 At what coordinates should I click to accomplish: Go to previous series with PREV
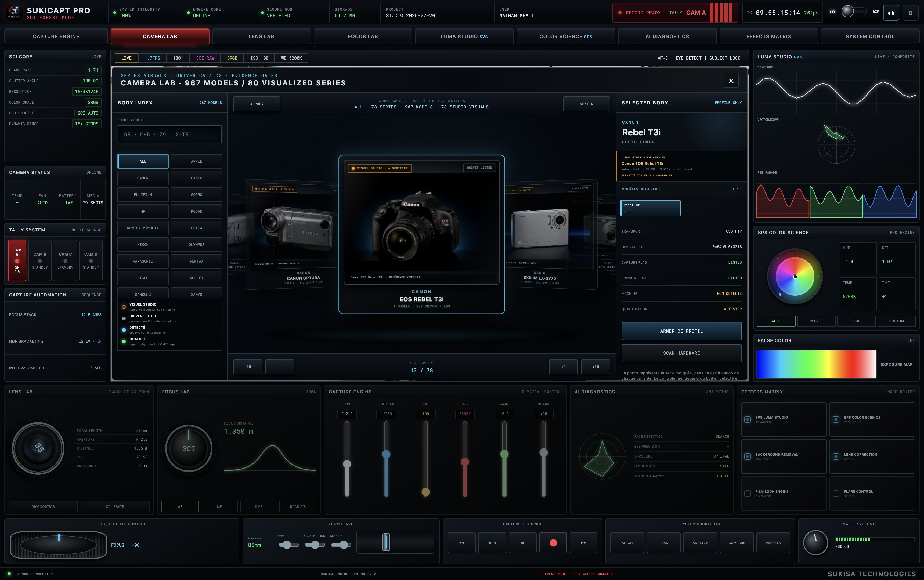point(257,104)
